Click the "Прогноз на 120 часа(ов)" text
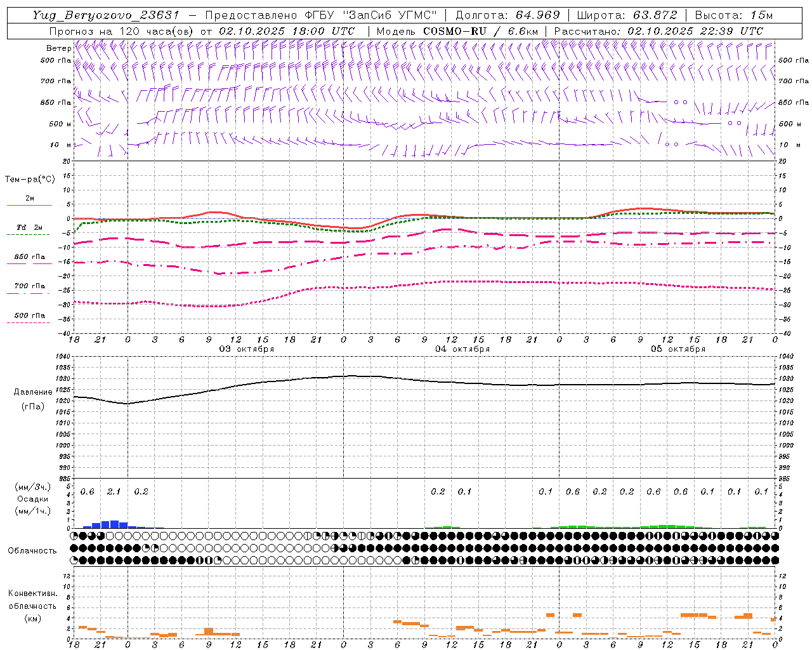 pos(122,31)
